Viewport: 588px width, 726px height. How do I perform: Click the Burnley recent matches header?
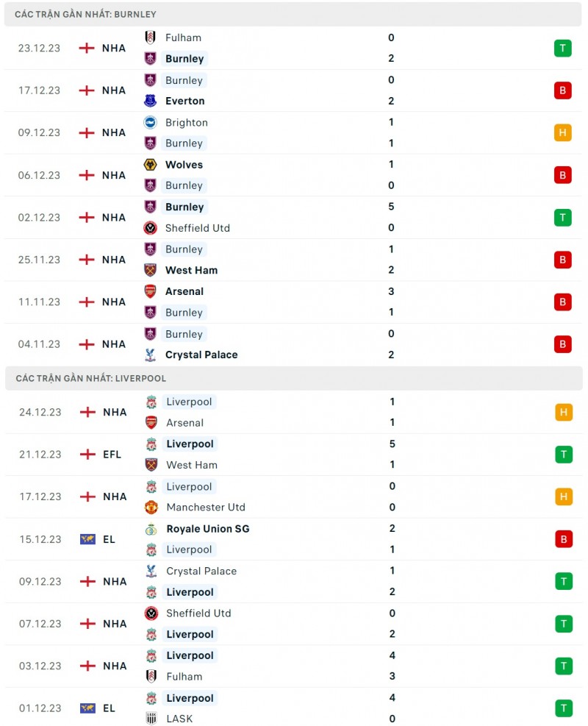pos(85,14)
